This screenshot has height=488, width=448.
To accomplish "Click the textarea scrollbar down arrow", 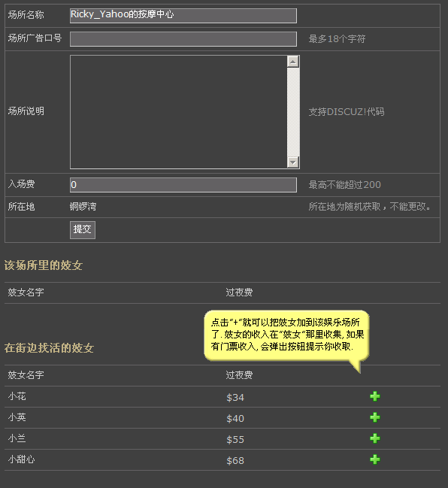I will (293, 162).
